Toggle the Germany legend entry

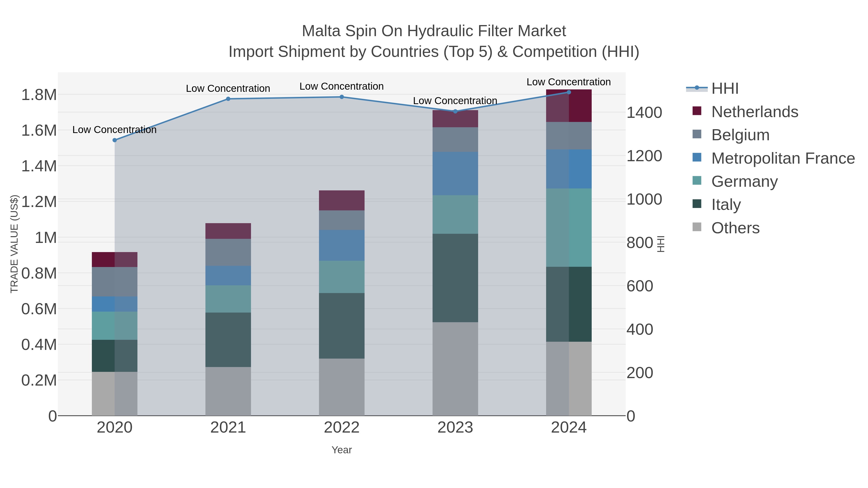pos(735,181)
